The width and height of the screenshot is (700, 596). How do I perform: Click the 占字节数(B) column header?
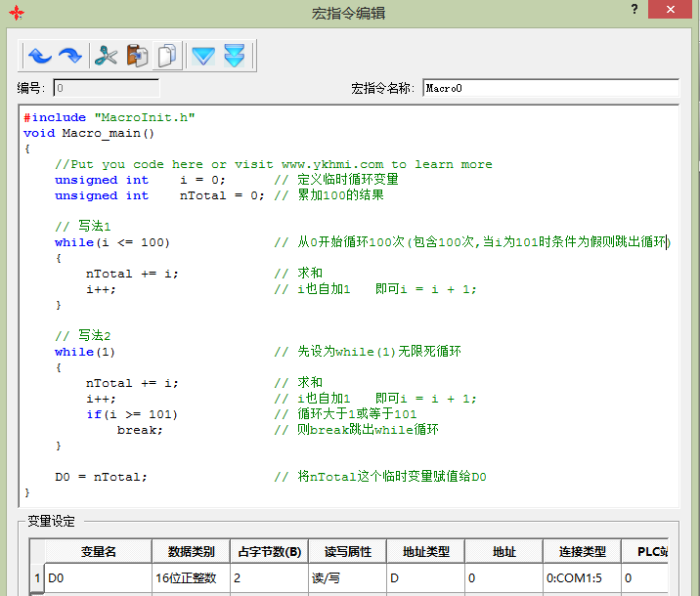[x=269, y=552]
